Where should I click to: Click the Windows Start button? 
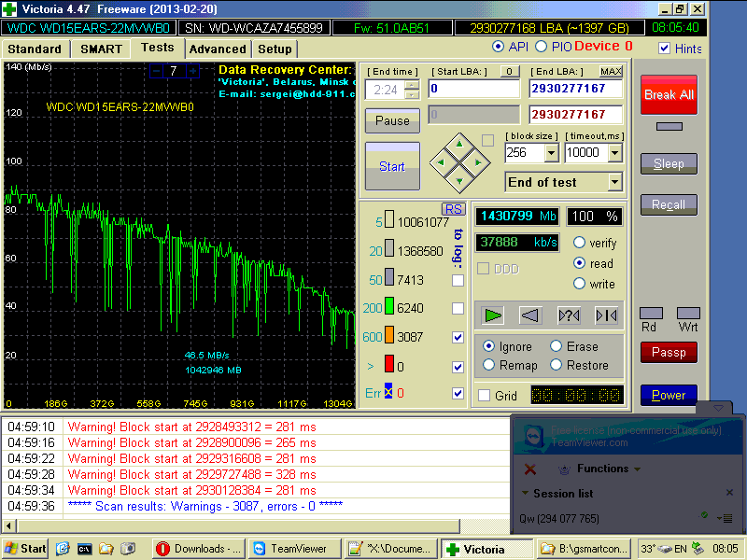pyautogui.click(x=25, y=549)
